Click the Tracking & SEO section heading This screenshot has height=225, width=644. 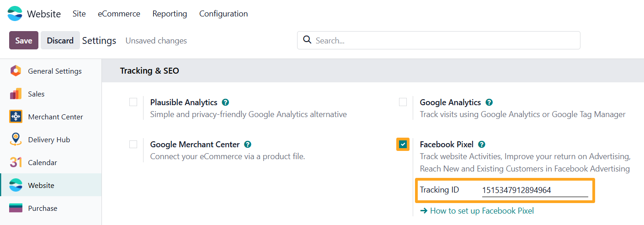(149, 71)
